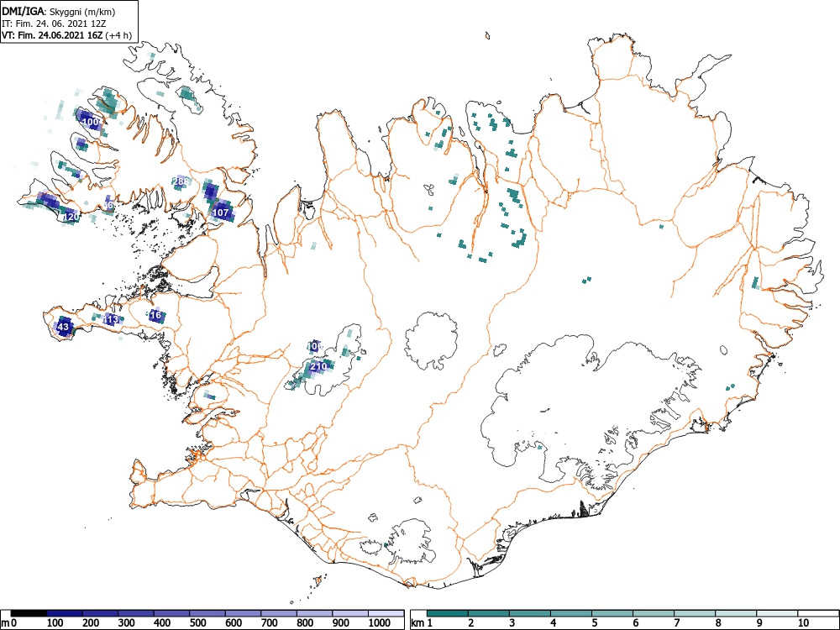Click the '500' tick label on metre legend
The image size is (840, 630).
(x=197, y=623)
